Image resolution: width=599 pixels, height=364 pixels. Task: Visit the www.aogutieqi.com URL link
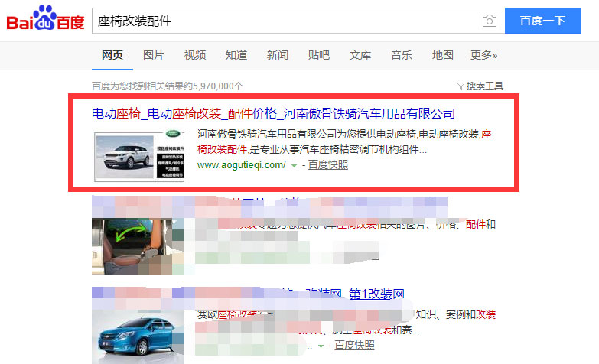pos(242,165)
